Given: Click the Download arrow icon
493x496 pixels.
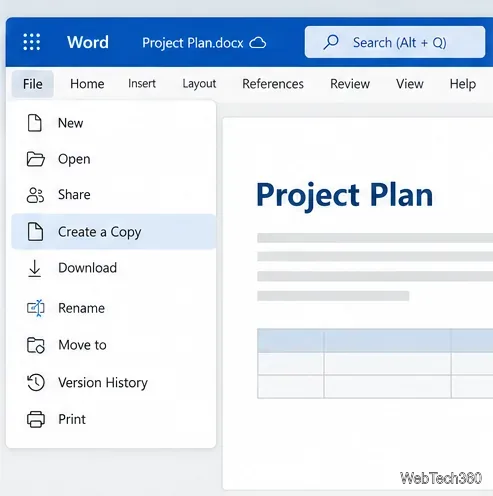Looking at the screenshot, I should point(35,268).
